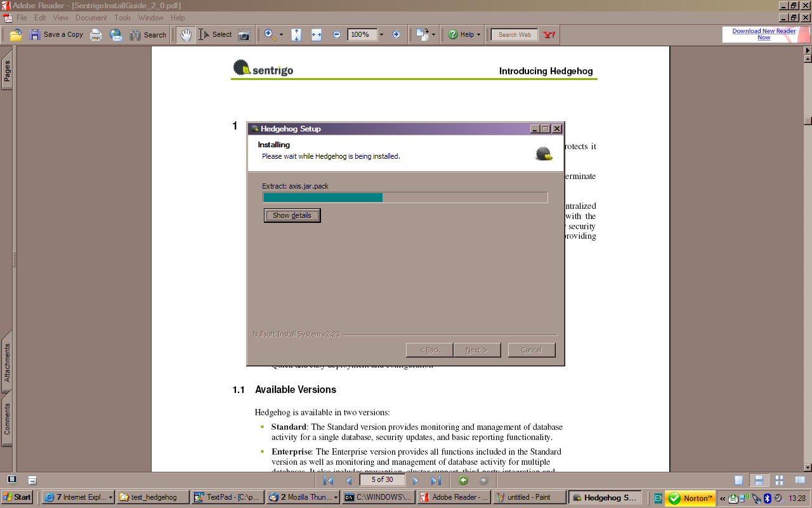
Task: Open the zoom tool dropdown arrow
Action: coord(282,35)
